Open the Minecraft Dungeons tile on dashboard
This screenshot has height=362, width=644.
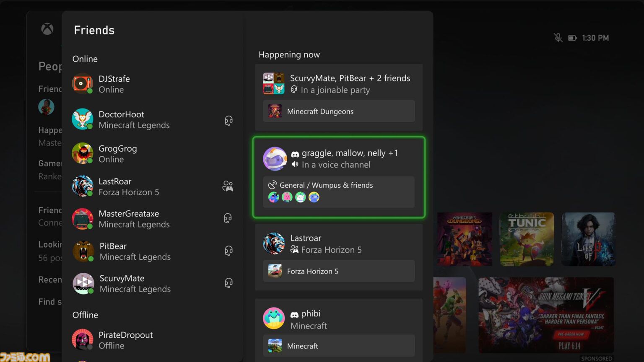tap(465, 239)
